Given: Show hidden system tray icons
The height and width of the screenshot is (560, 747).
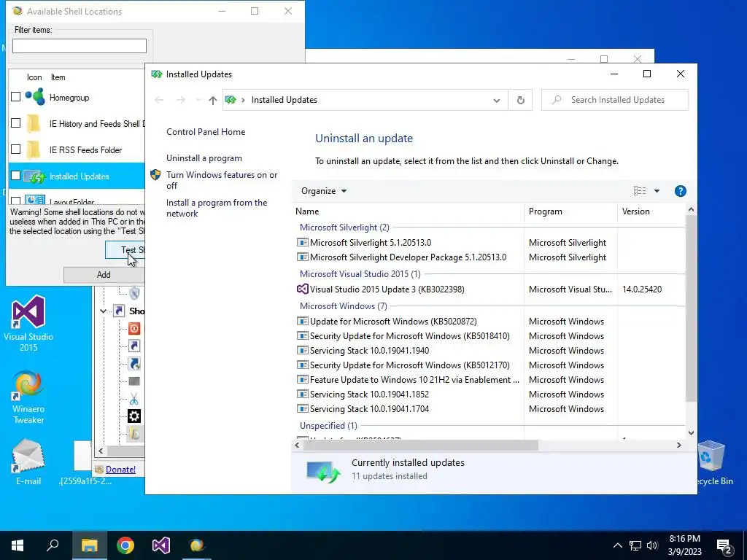Looking at the screenshot, I should point(617,545).
